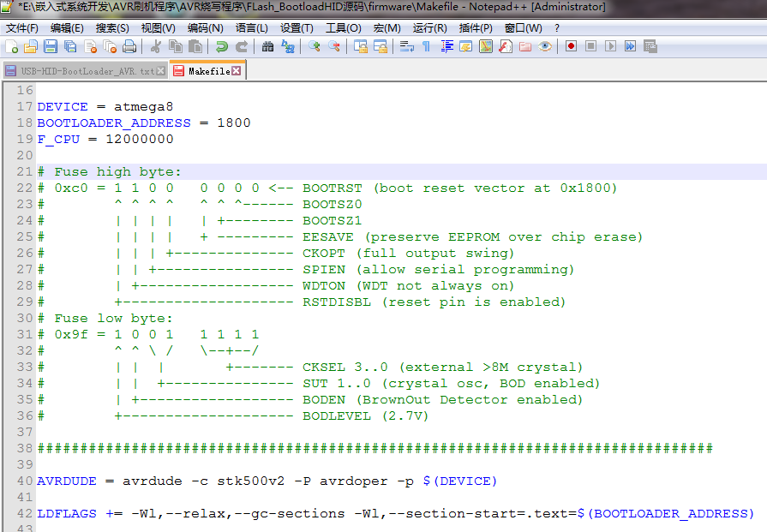Click line number 38 in the margin

point(24,448)
